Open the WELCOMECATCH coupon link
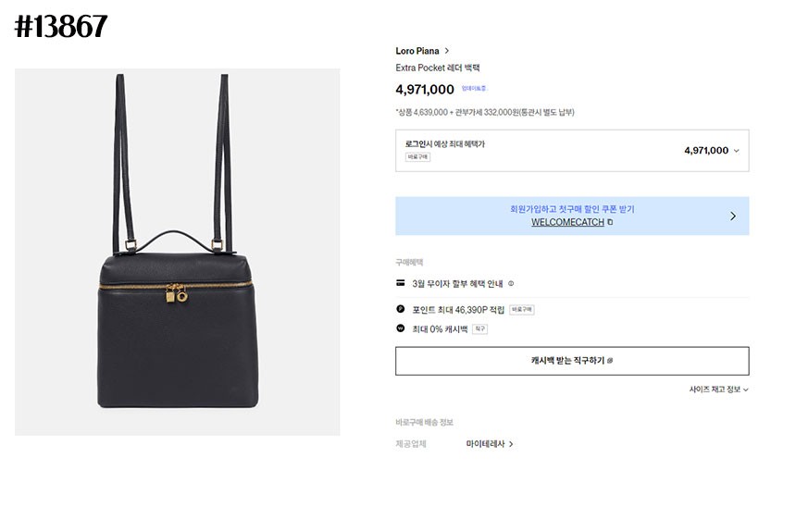The width and height of the screenshot is (796, 532). 567,222
